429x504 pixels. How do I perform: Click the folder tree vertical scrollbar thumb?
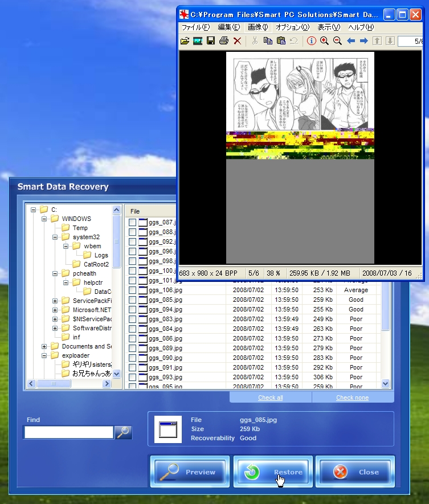tap(116, 241)
